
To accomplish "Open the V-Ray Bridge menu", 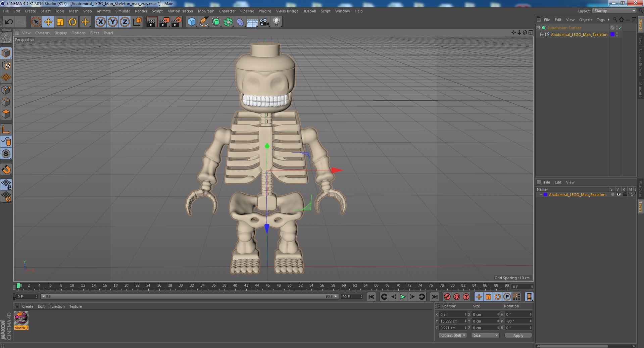I will [287, 11].
